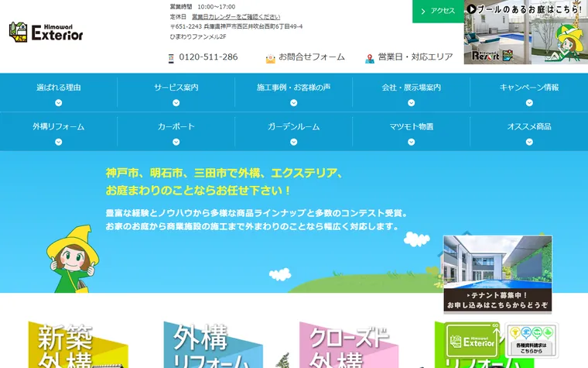
Task: Click the Himawari Exterior logo
Action: tap(46, 33)
